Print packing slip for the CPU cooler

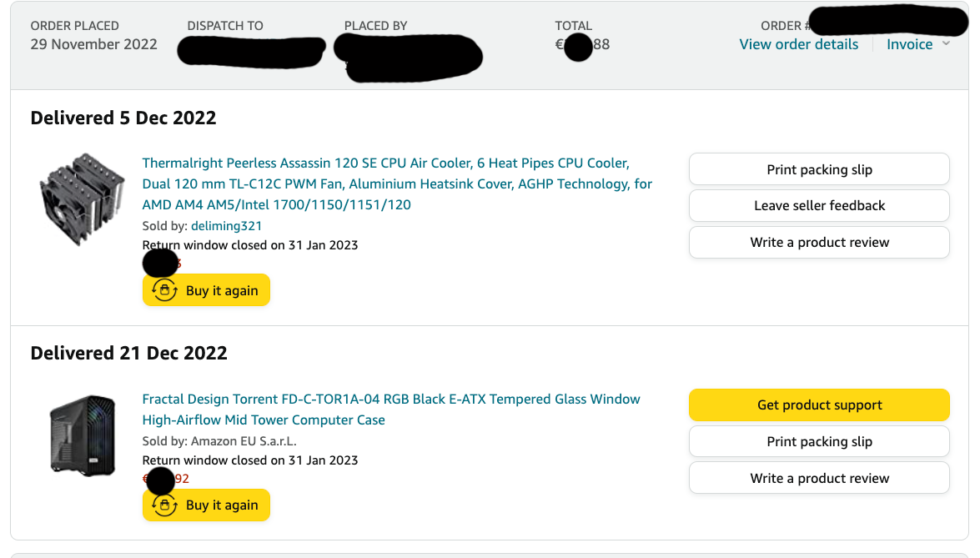tap(819, 169)
